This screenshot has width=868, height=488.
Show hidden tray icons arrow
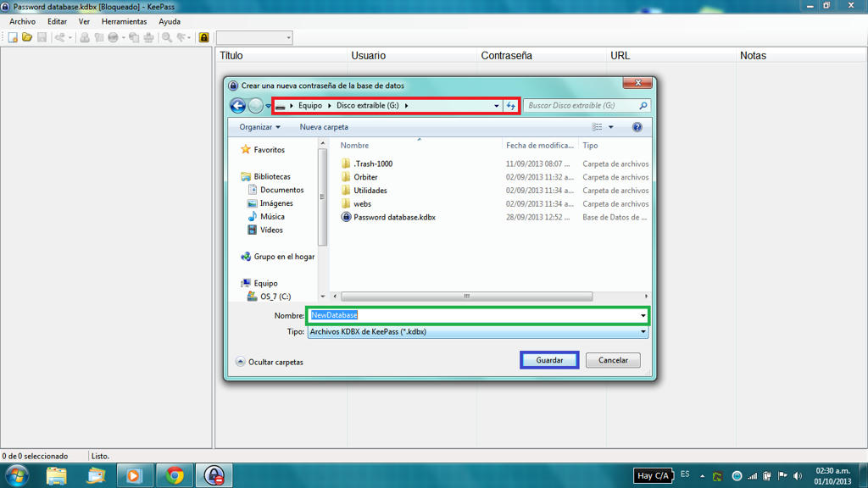[702, 476]
